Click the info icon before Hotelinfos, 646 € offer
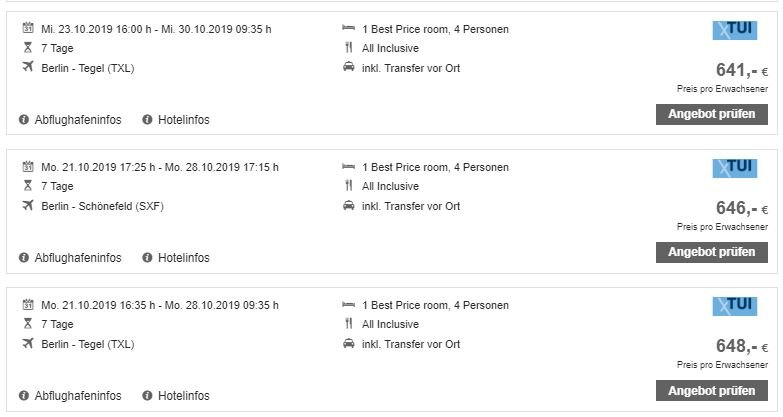This screenshot has height=417, width=783. click(x=147, y=258)
